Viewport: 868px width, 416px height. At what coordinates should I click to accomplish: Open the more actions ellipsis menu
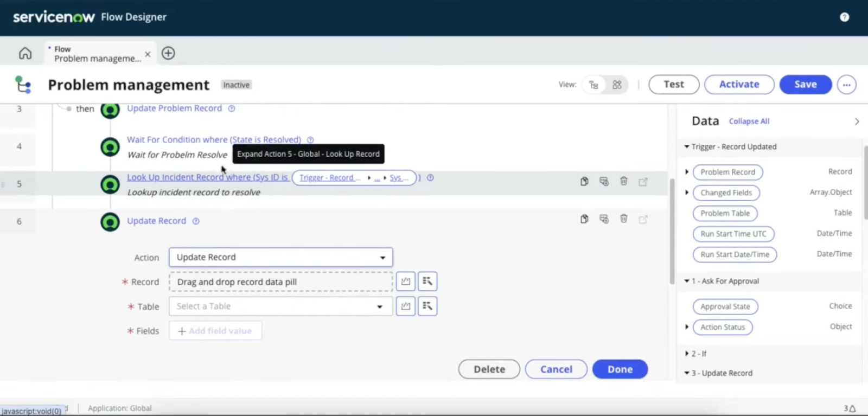(846, 85)
